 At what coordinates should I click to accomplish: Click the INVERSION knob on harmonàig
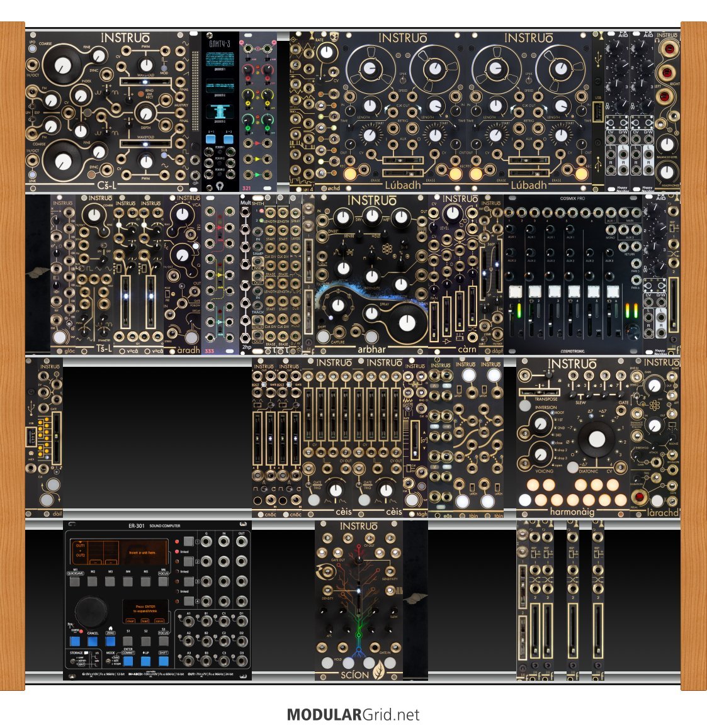coord(541,423)
